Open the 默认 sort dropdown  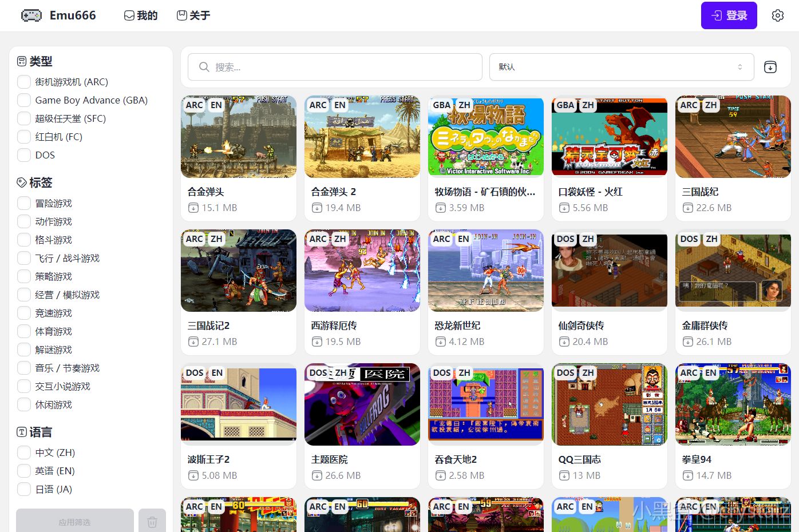(622, 67)
